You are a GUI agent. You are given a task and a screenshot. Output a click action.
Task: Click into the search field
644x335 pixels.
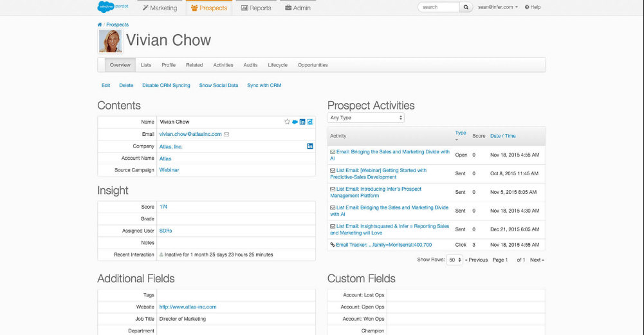click(439, 7)
